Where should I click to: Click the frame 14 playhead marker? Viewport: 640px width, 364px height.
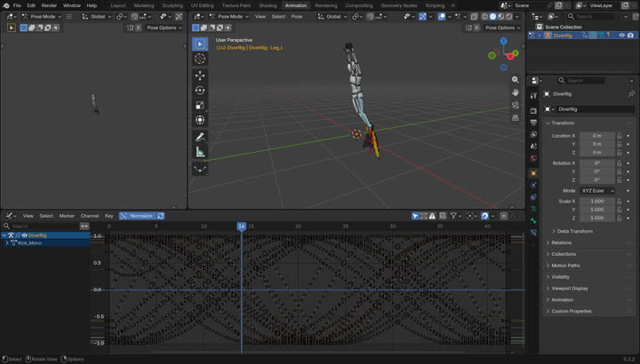[x=241, y=226]
